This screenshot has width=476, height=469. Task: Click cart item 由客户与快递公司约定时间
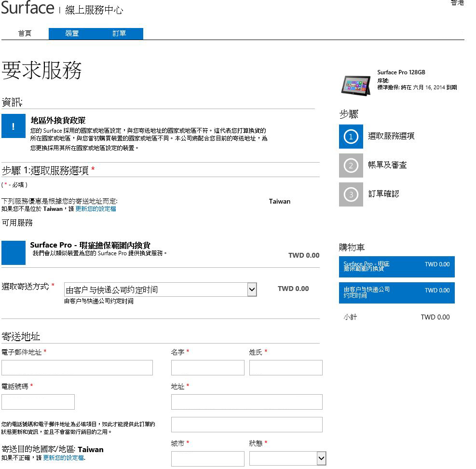[397, 293]
